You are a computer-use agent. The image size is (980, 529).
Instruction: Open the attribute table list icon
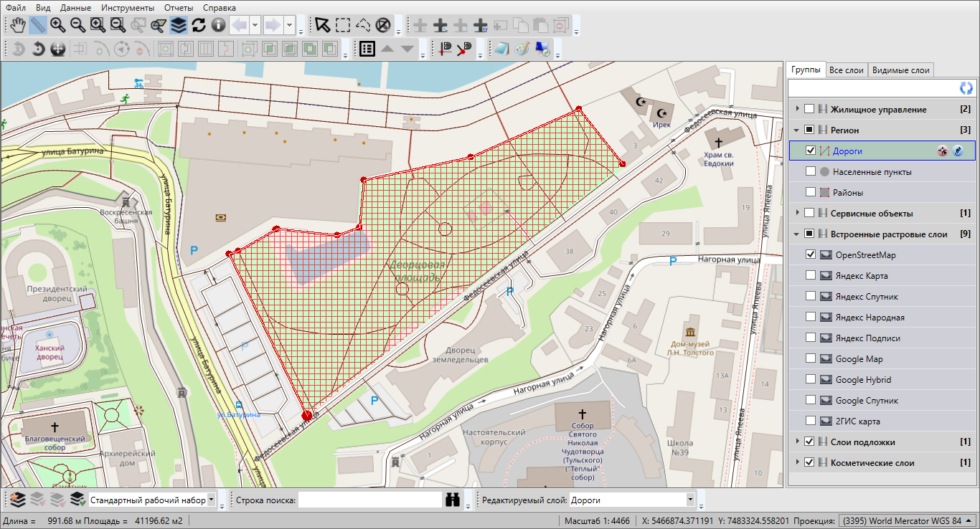(x=367, y=49)
